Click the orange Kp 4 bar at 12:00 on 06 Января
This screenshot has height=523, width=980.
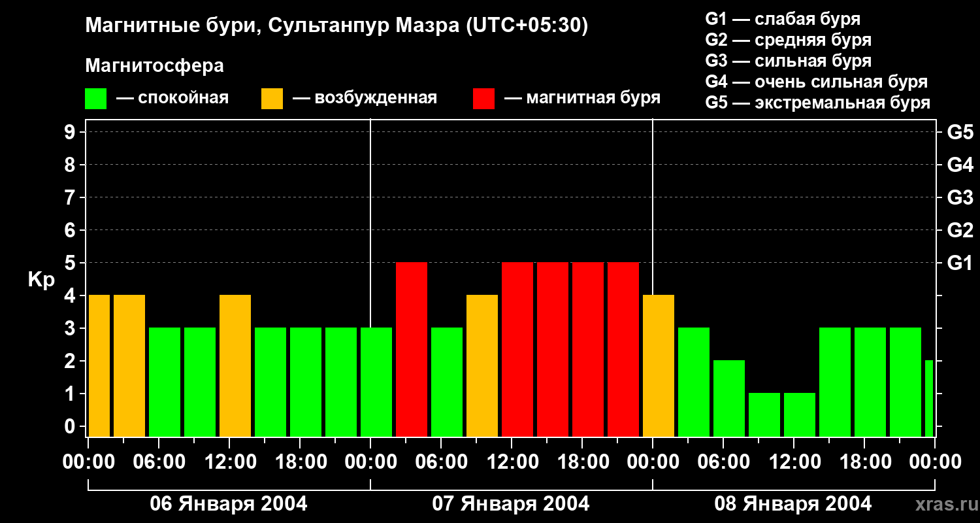tap(235, 366)
